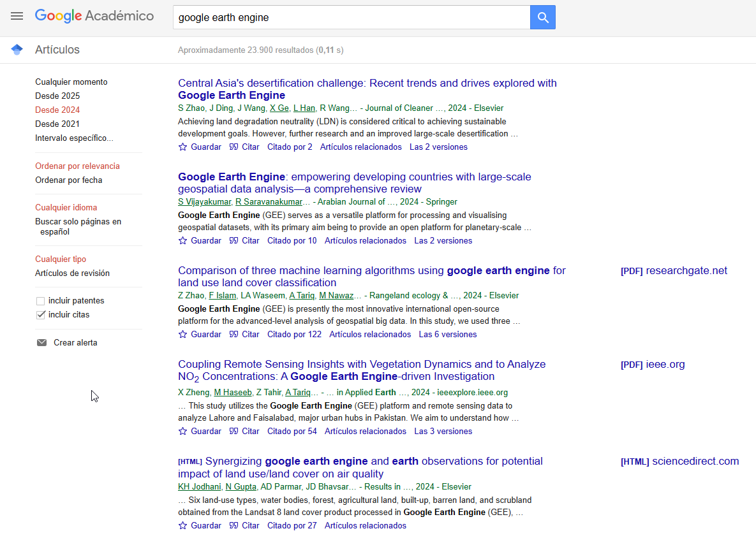Enable the incluir patentes checkbox
Screen dimensions: 756x545
coord(40,301)
